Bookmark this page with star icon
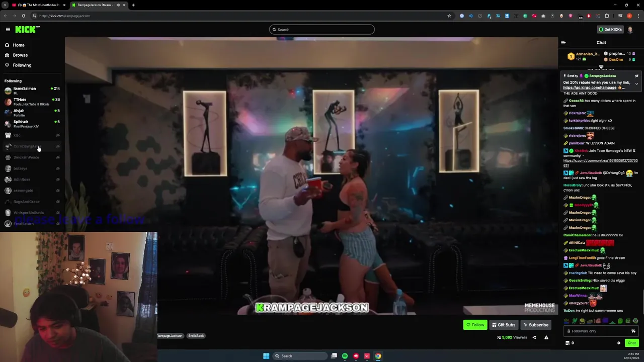This screenshot has height=362, width=644. [449, 16]
